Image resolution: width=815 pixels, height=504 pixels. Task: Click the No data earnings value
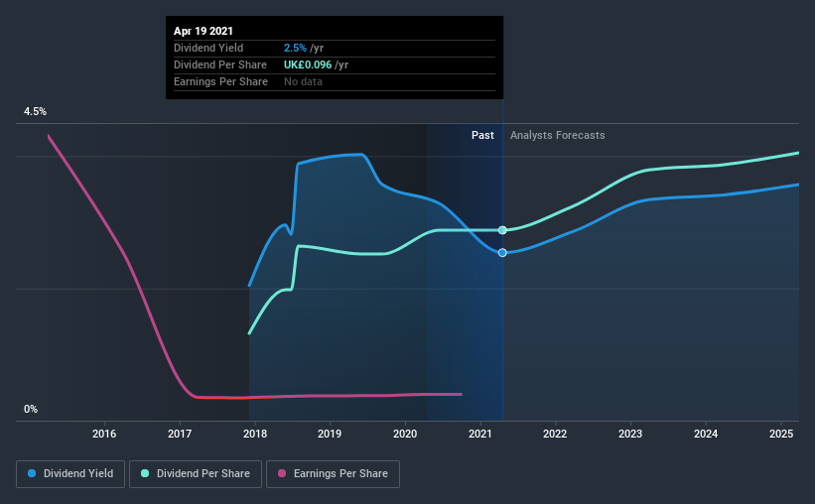pos(303,81)
